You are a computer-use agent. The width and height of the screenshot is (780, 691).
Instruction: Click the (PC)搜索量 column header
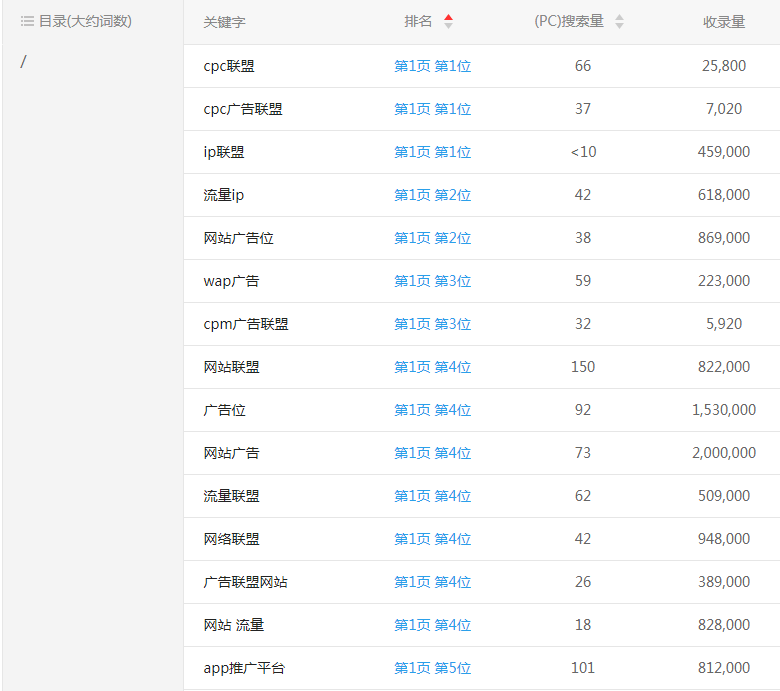click(569, 22)
